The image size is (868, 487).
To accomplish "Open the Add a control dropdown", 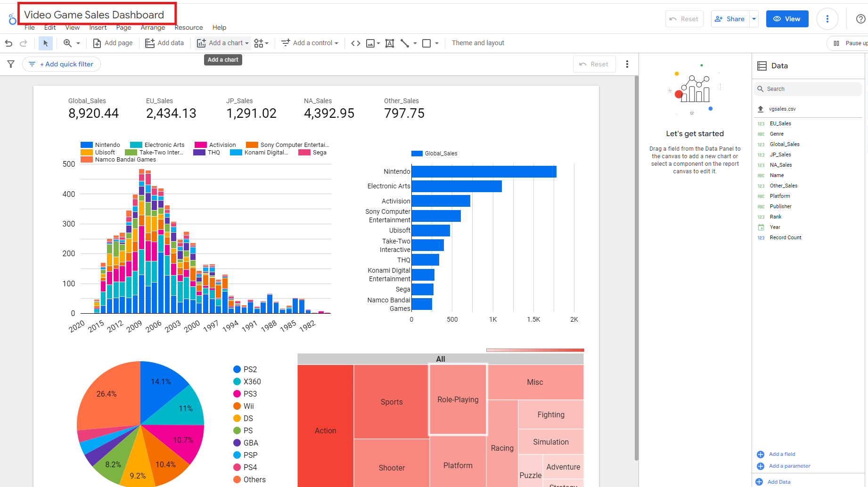I will (310, 43).
